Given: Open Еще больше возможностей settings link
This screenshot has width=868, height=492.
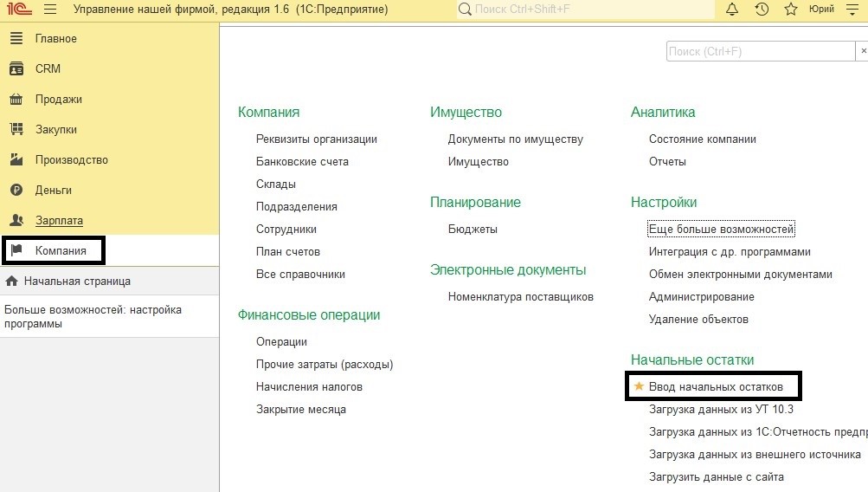Looking at the screenshot, I should pyautogui.click(x=721, y=229).
